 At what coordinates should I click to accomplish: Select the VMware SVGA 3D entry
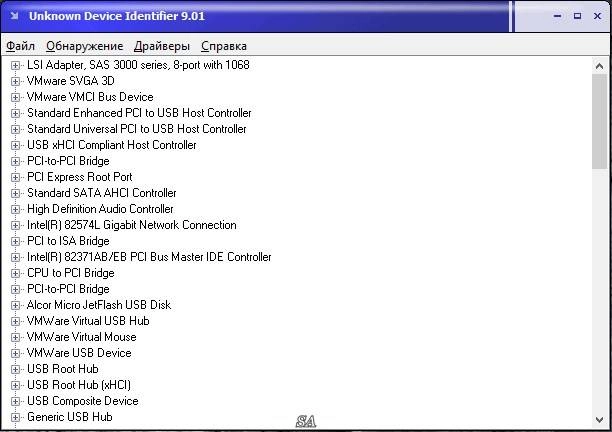pyautogui.click(x=71, y=81)
